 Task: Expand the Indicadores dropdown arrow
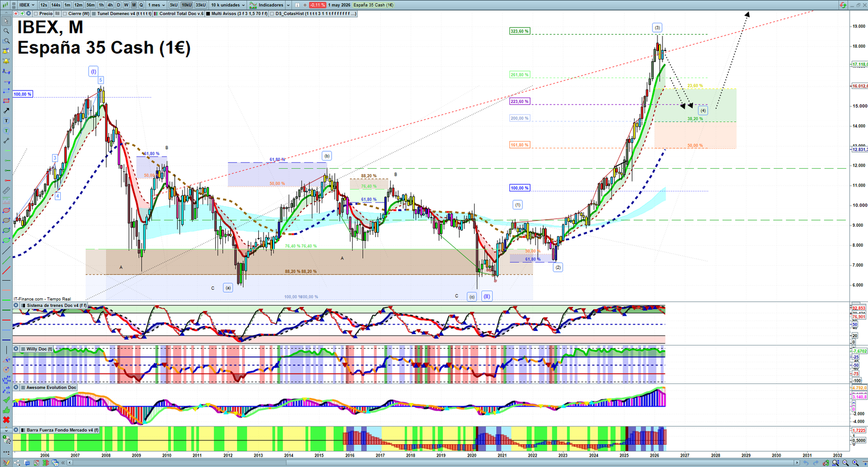(288, 5)
